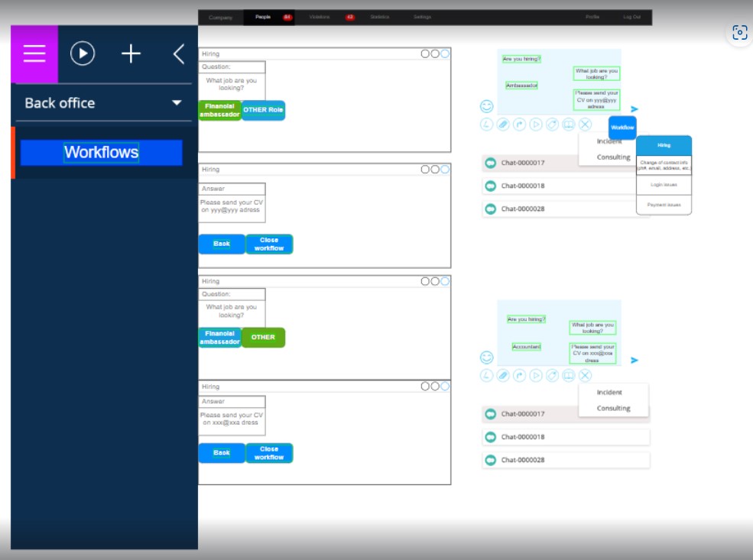Image resolution: width=753 pixels, height=560 pixels.
Task: Click the circled play icon in sidebar header
Action: [x=83, y=53]
